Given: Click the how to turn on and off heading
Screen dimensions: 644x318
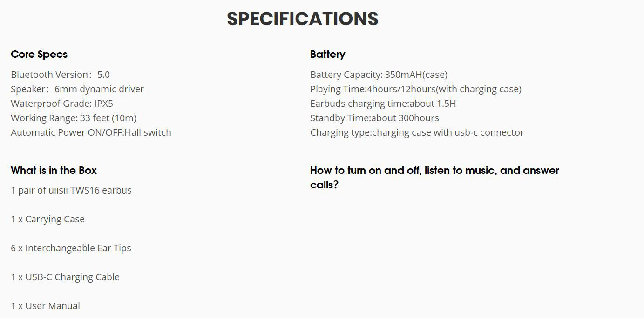Looking at the screenshot, I should [x=434, y=177].
